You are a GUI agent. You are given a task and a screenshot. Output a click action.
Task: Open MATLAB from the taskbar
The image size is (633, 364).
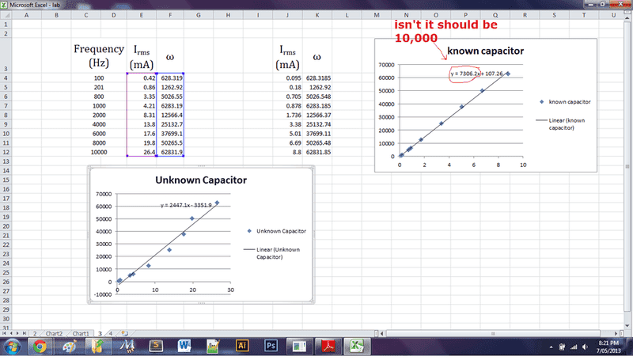pos(125,347)
